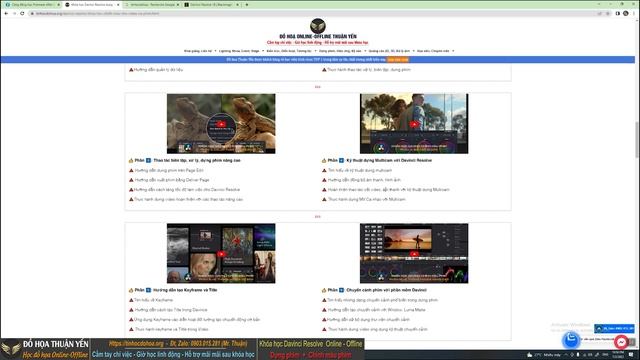Click thumbs-up icon beside 'Hướng dẫn tạo Keyframe' heading
Viewport: 640px width, 360px height.
point(131,290)
